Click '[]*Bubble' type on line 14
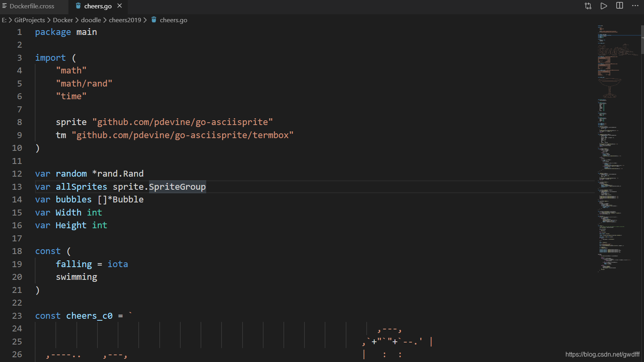 [x=121, y=199]
